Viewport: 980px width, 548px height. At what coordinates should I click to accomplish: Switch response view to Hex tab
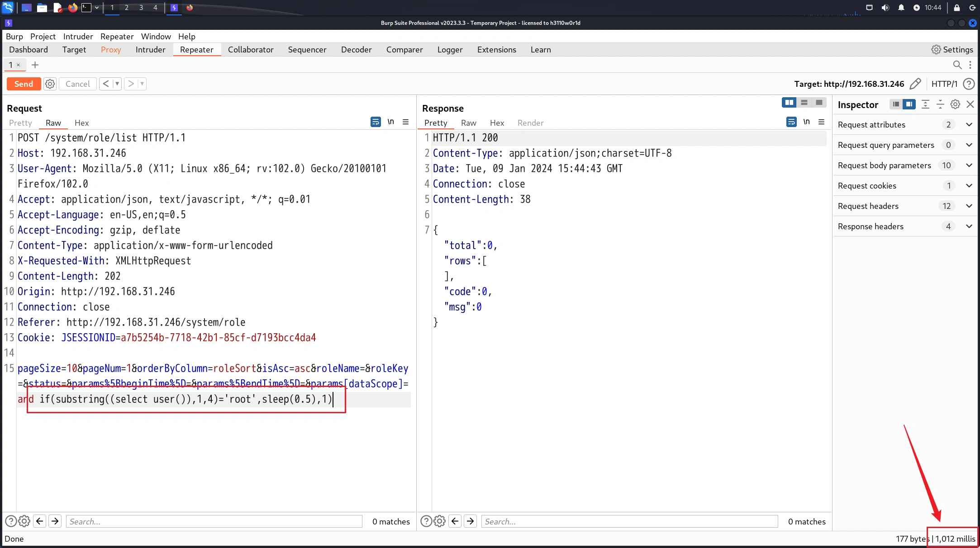click(x=496, y=123)
